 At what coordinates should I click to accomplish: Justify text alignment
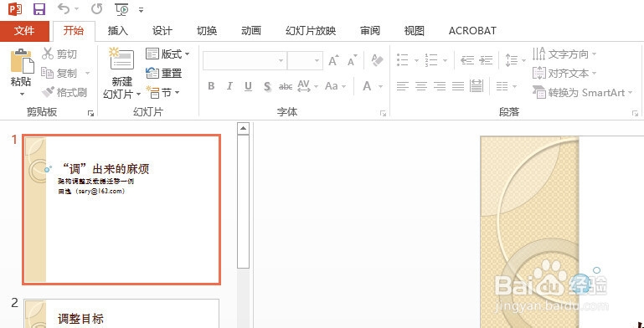pyautogui.click(x=458, y=86)
